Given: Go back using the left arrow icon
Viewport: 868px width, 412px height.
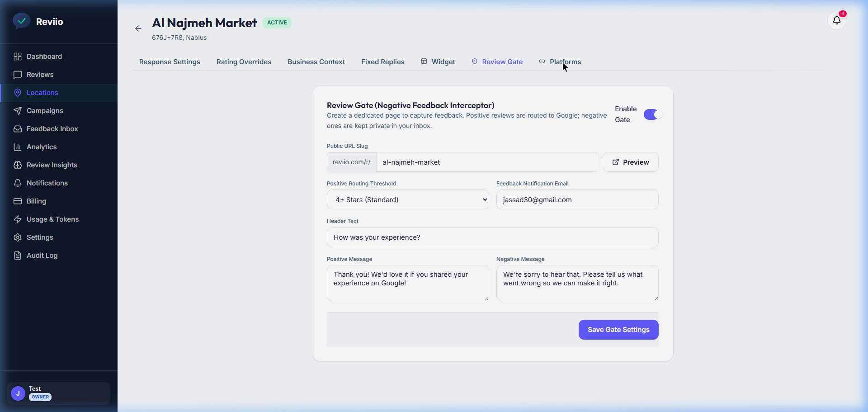Looking at the screenshot, I should (x=138, y=28).
